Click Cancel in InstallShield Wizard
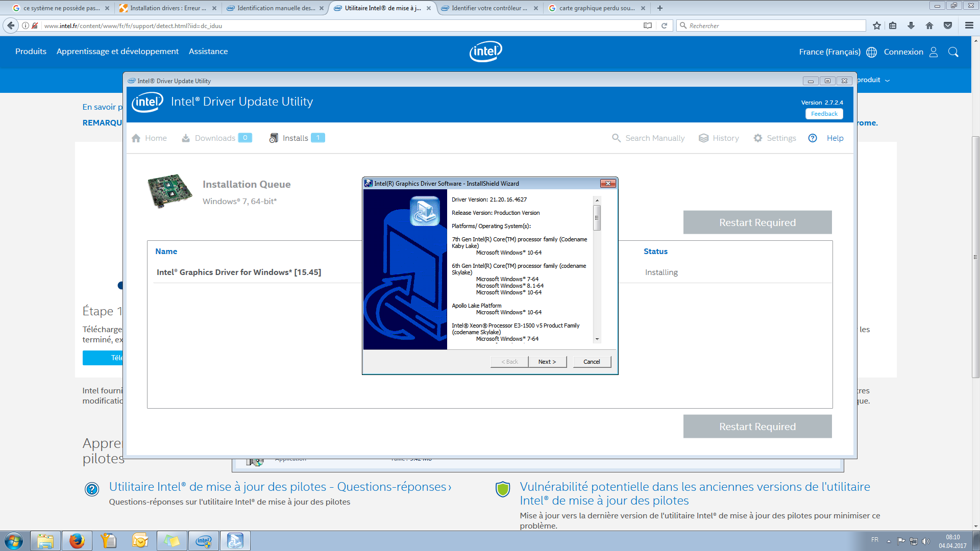This screenshot has width=980, height=551. pyautogui.click(x=592, y=362)
